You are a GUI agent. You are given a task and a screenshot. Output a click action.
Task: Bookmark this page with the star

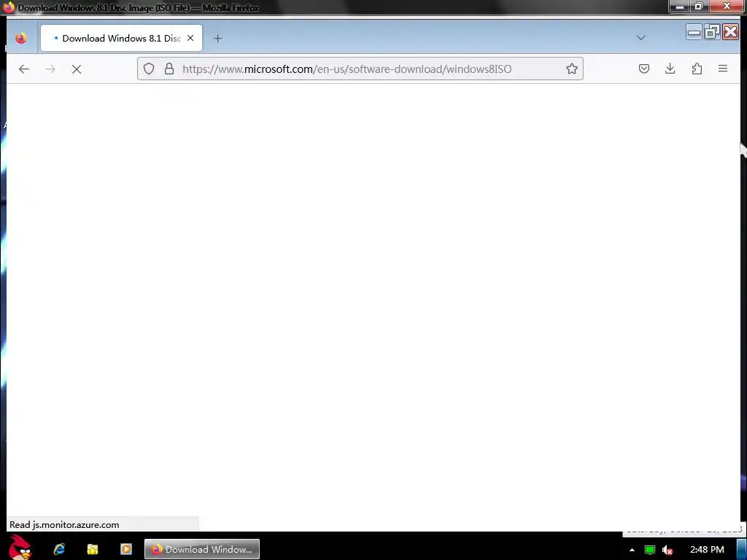point(572,69)
